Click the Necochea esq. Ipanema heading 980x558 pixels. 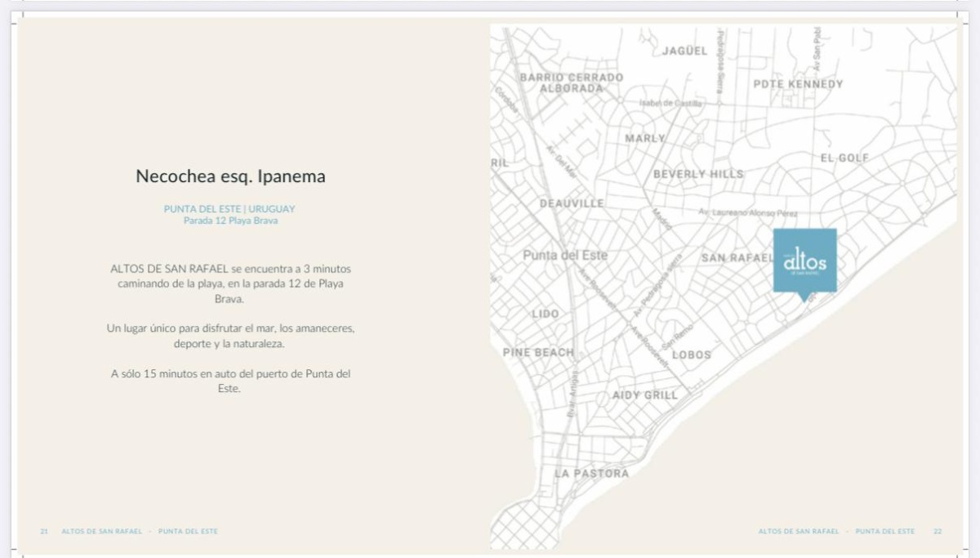pyautogui.click(x=230, y=176)
